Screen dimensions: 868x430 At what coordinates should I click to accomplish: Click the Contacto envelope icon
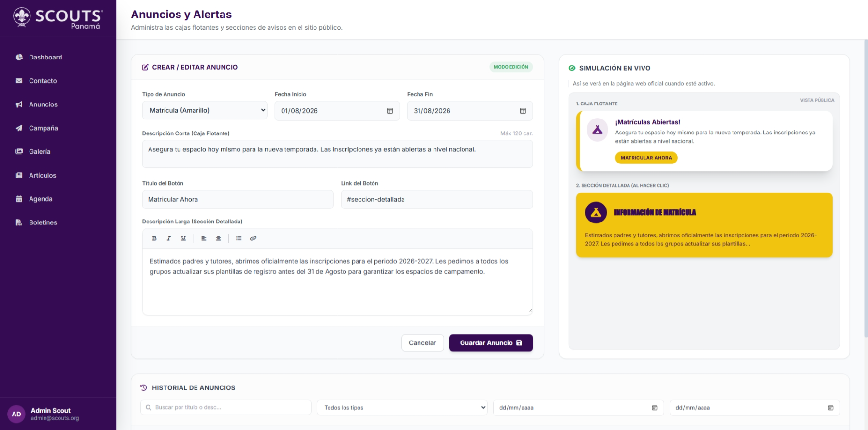point(19,81)
